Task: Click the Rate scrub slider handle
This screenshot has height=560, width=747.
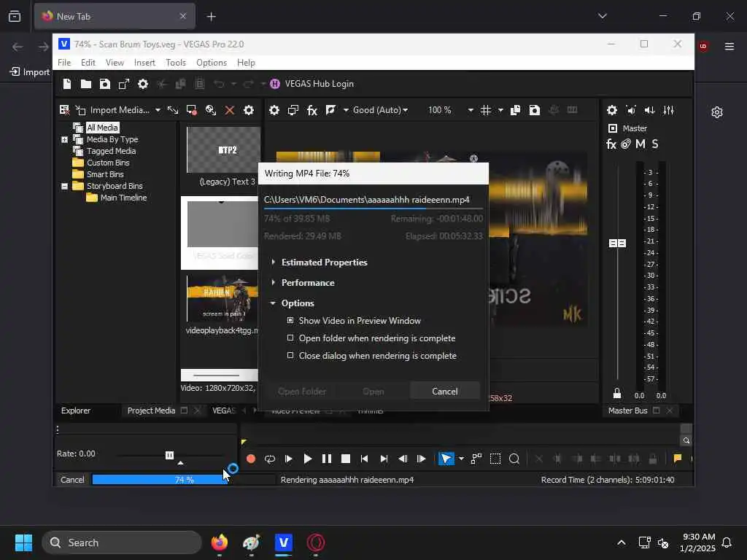Action: (x=169, y=455)
